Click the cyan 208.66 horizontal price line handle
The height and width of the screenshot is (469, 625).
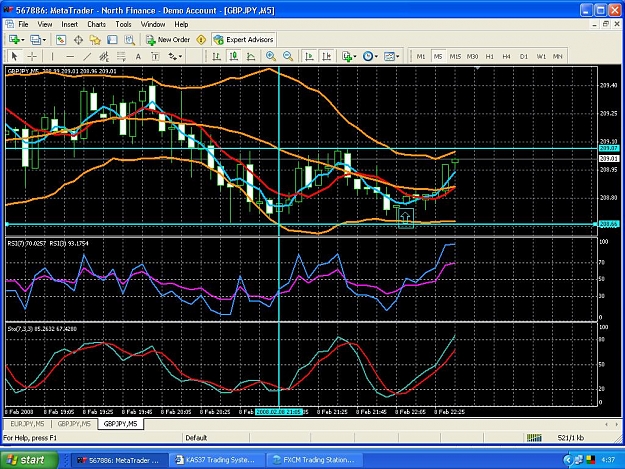[x=7, y=224]
